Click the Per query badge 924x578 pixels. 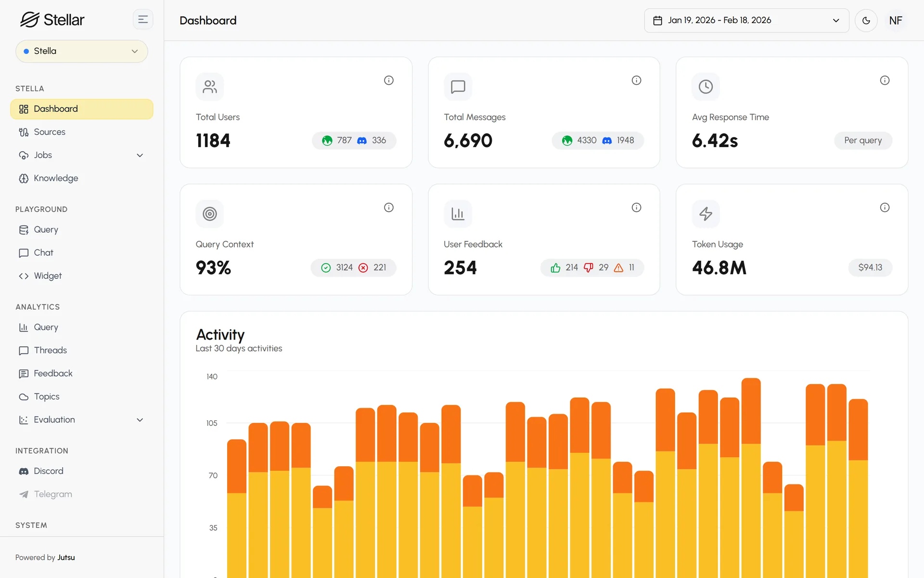[x=863, y=141]
